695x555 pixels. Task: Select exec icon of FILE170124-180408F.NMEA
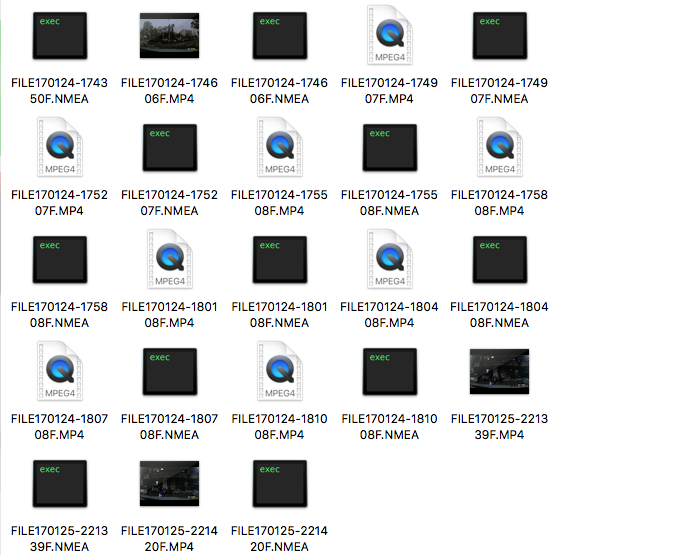500,260
